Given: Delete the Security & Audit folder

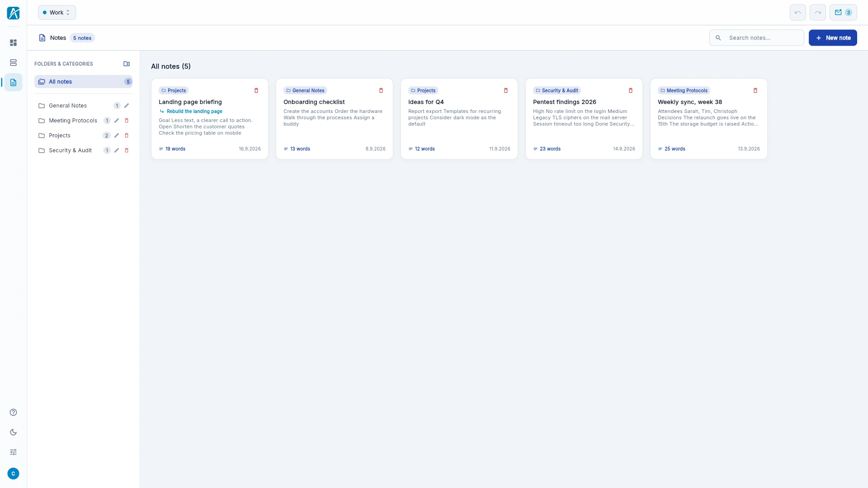Looking at the screenshot, I should pyautogui.click(x=127, y=150).
